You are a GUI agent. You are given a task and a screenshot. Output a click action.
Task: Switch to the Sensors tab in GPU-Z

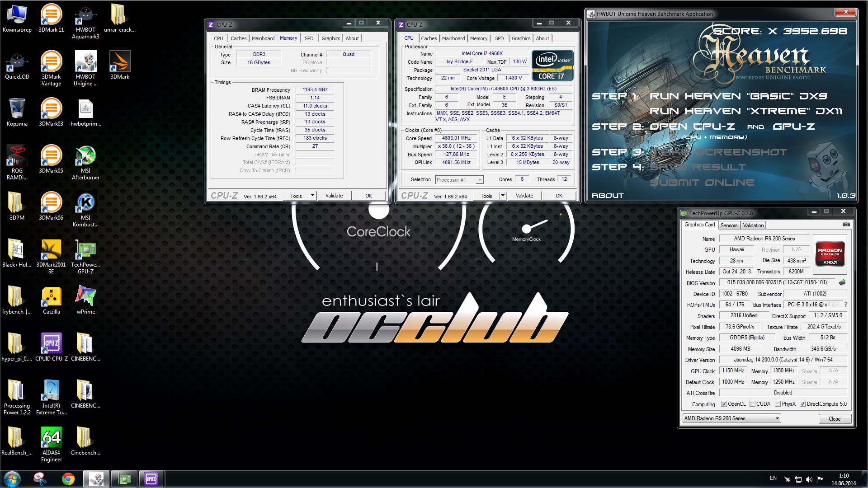[x=729, y=225]
